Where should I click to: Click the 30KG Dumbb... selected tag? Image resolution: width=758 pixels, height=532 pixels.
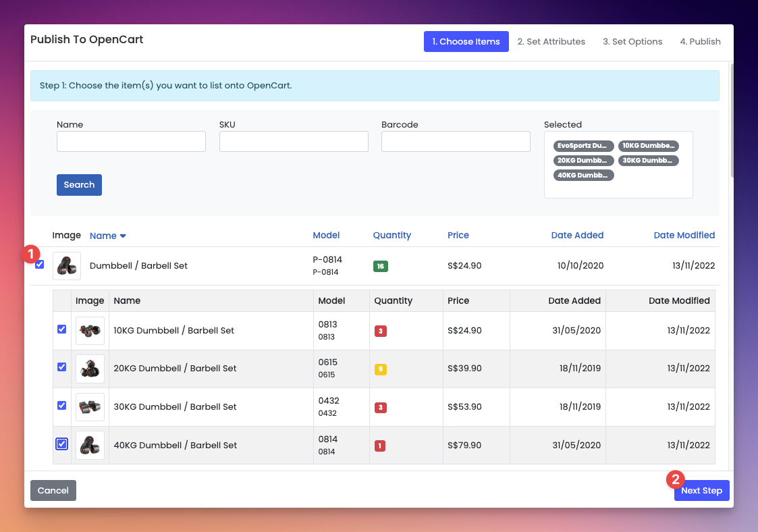coord(648,161)
